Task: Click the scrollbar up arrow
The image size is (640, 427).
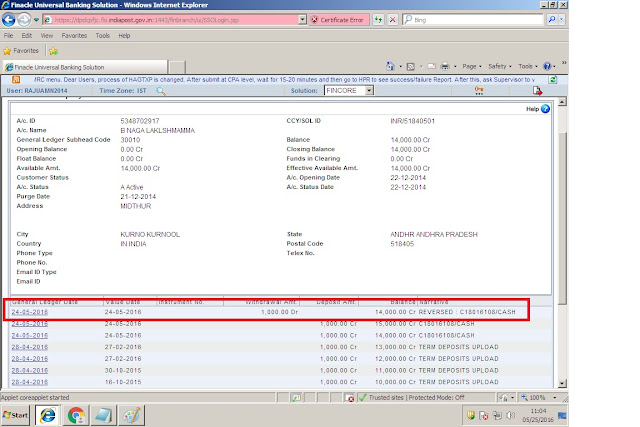Action: [x=562, y=102]
